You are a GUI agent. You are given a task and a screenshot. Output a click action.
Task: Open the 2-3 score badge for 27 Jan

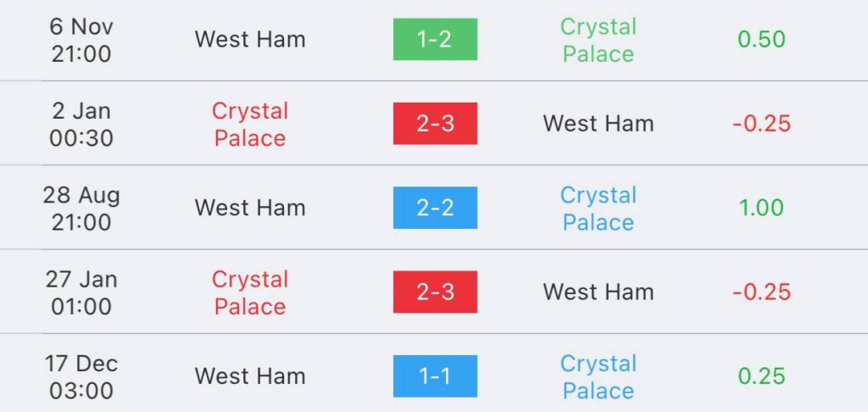pyautogui.click(x=435, y=292)
